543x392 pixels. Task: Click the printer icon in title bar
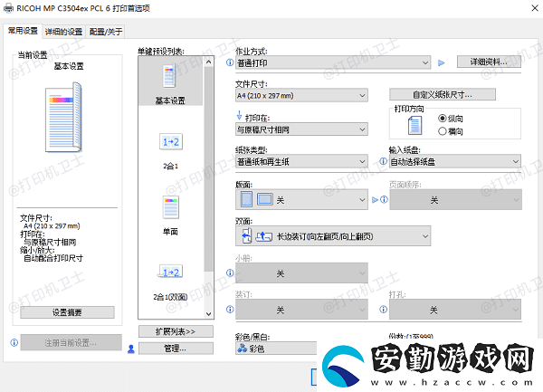[x=9, y=7]
